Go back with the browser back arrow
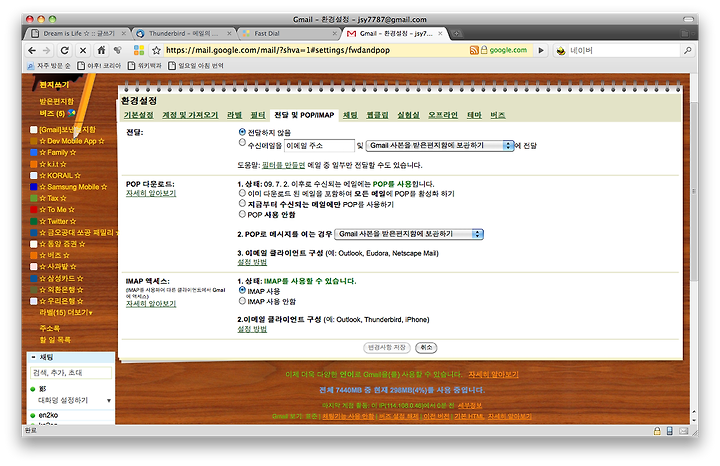 click(32, 50)
